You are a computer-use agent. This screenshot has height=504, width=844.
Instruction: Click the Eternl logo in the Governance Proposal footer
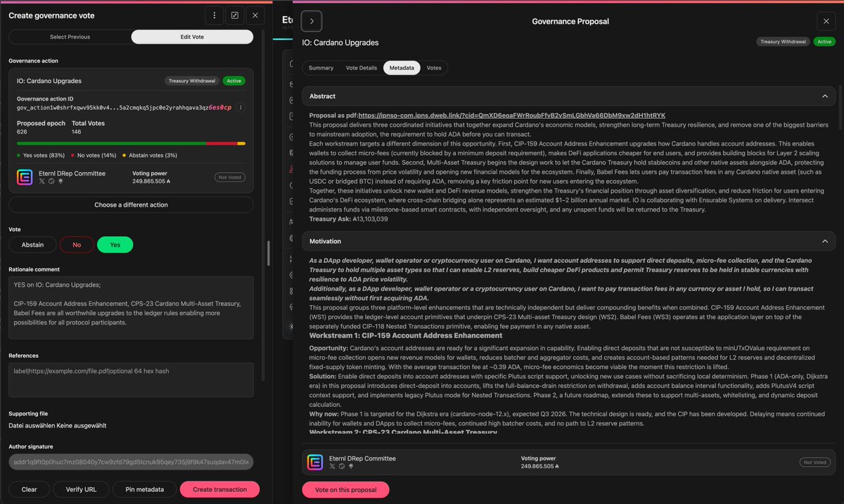click(x=315, y=462)
